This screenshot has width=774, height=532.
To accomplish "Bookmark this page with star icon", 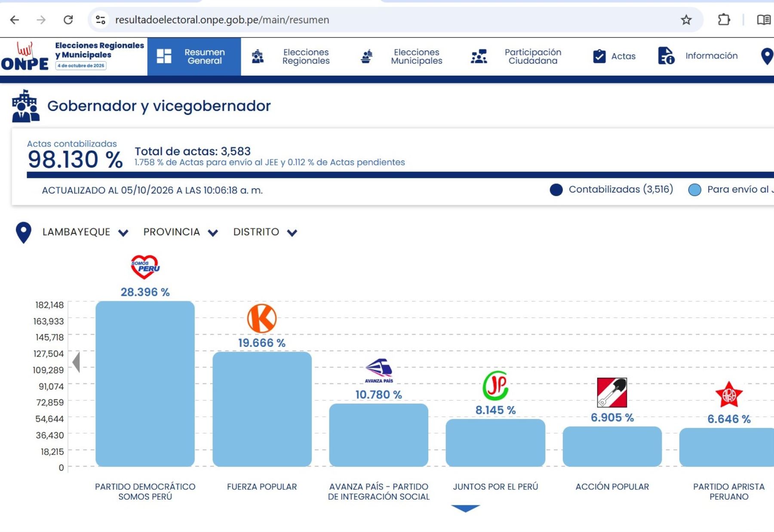I will coord(686,20).
